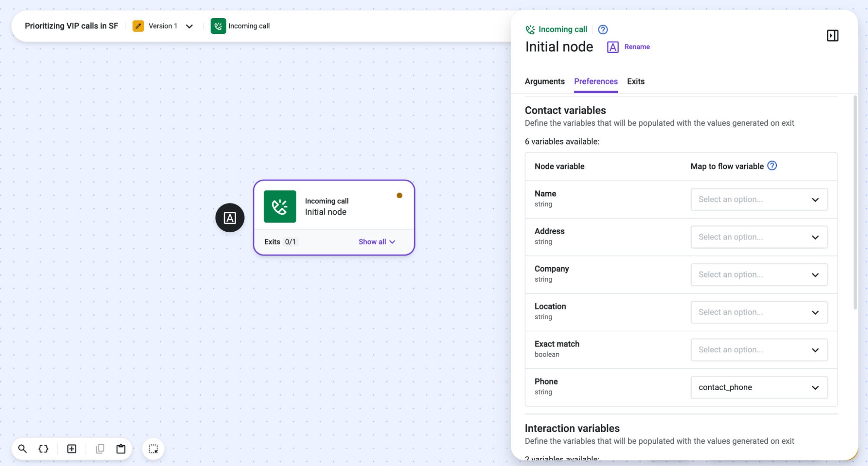Open help next to Incoming call heading
The height and width of the screenshot is (466, 868).
(603, 30)
